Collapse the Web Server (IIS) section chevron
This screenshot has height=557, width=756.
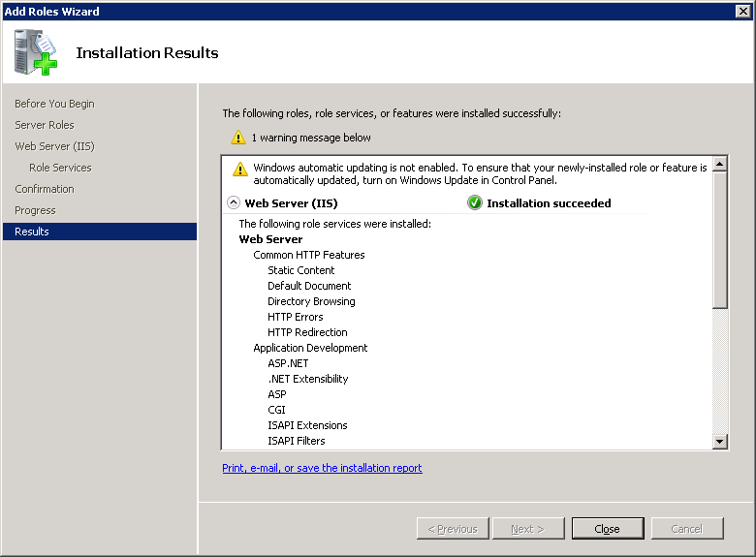point(233,203)
